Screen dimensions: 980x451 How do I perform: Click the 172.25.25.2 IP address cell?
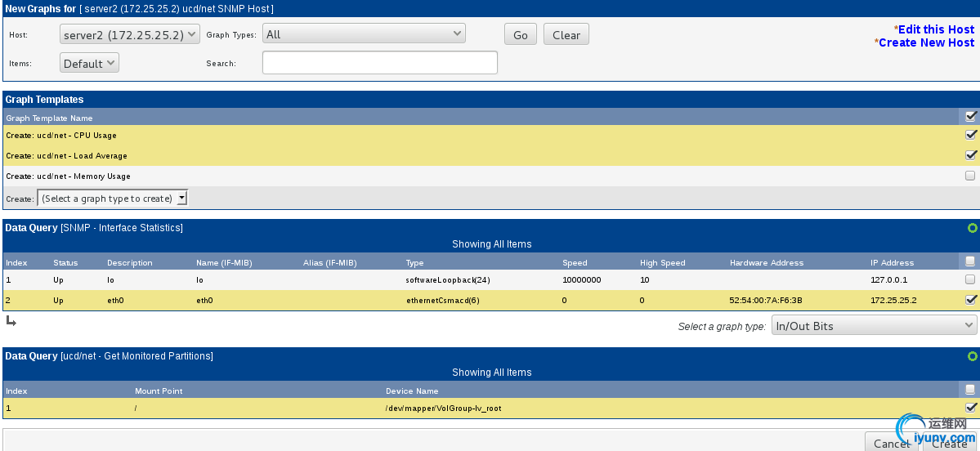(x=893, y=301)
